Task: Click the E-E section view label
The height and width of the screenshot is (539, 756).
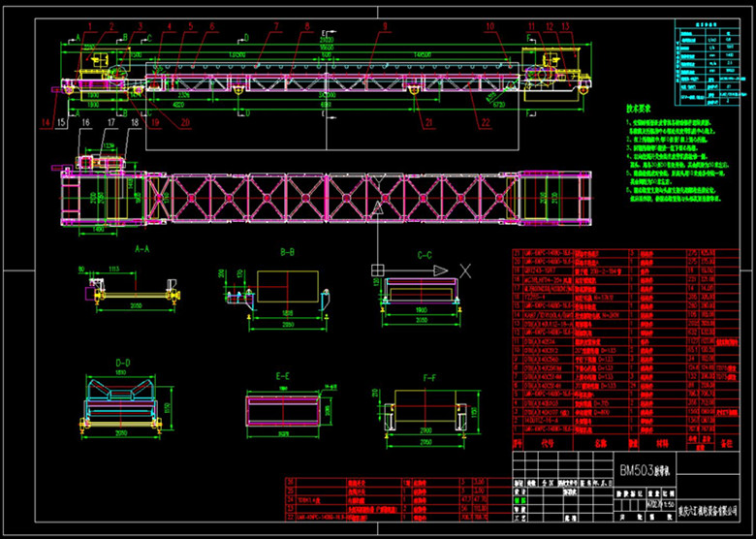Action: tap(284, 374)
